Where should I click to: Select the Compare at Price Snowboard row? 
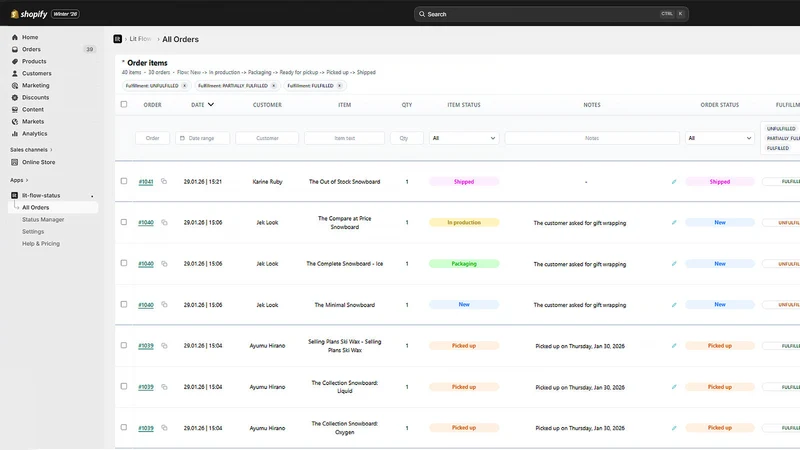pos(124,222)
